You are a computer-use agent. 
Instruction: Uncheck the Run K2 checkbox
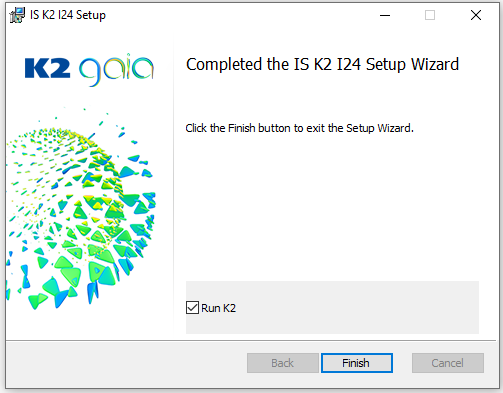[x=192, y=308]
